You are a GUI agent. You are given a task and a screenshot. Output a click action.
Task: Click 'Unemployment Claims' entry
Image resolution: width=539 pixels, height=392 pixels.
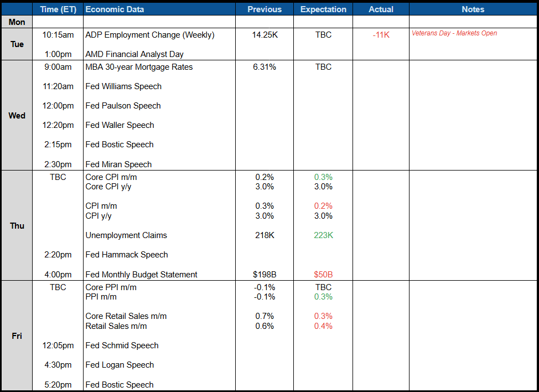(126, 235)
